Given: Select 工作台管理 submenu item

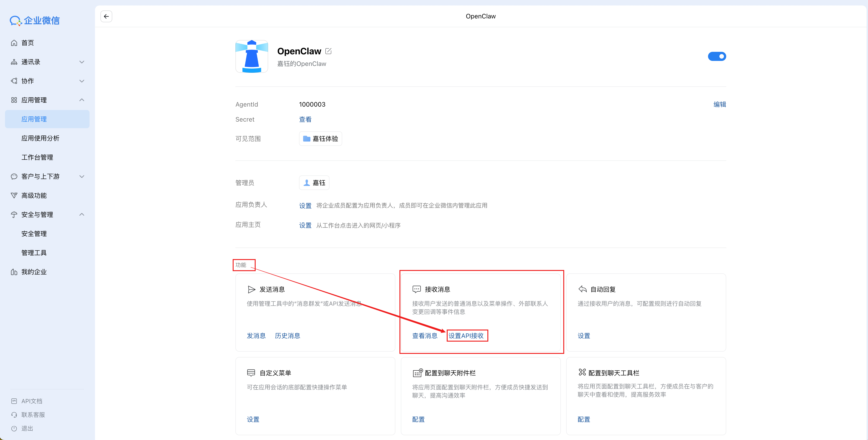Looking at the screenshot, I should tap(37, 157).
